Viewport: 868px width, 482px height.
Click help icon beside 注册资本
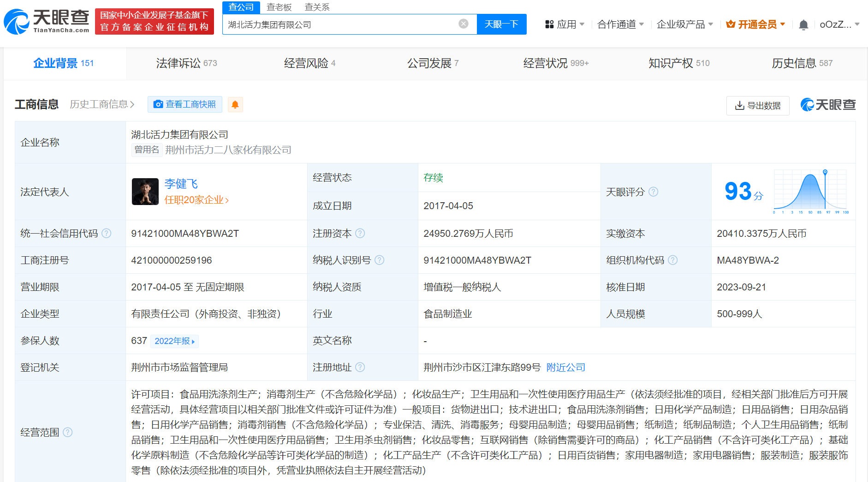coord(360,234)
